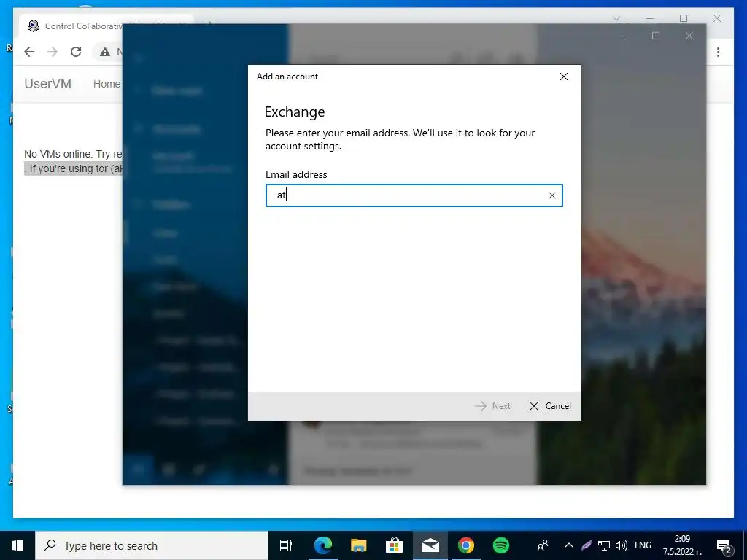Click the Chrome tab search chevron
The height and width of the screenshot is (560, 747).
click(x=616, y=18)
